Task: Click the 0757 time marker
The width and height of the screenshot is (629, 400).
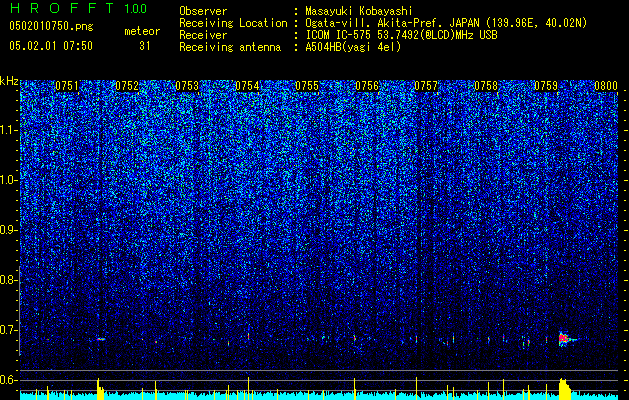Action: tap(426, 86)
